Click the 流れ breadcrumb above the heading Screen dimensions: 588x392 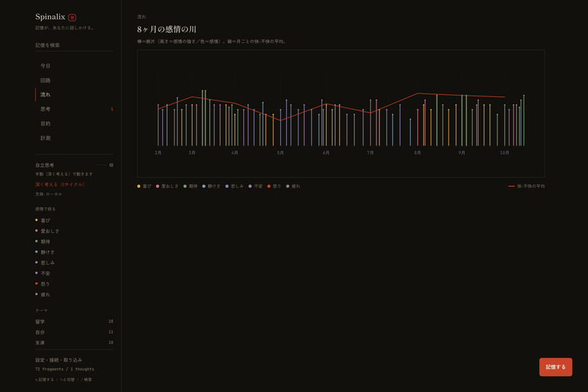coord(142,17)
